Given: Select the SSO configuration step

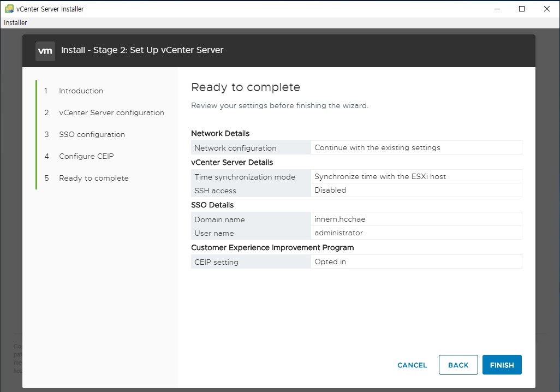Looking at the screenshot, I should (x=92, y=134).
